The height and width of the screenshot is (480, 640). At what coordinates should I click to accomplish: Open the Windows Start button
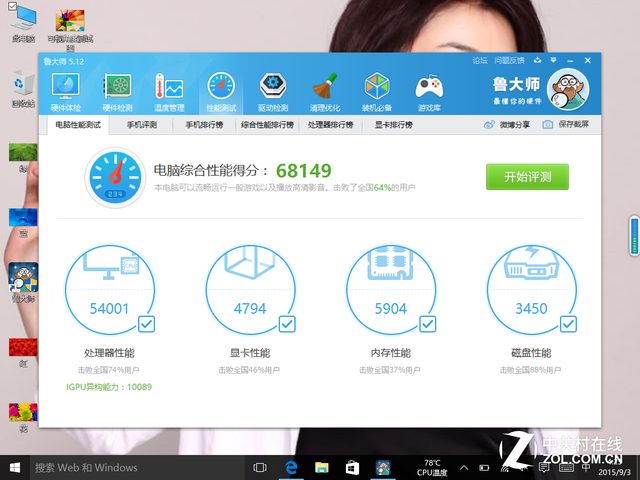point(15,468)
